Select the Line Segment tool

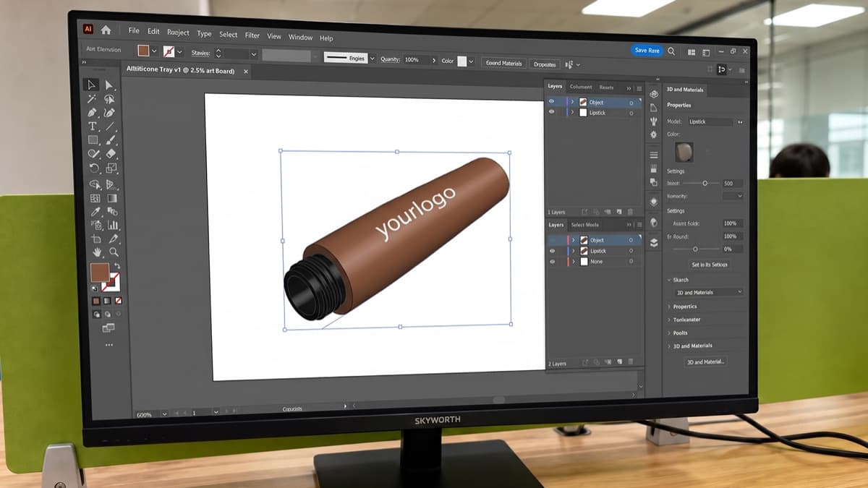point(111,127)
